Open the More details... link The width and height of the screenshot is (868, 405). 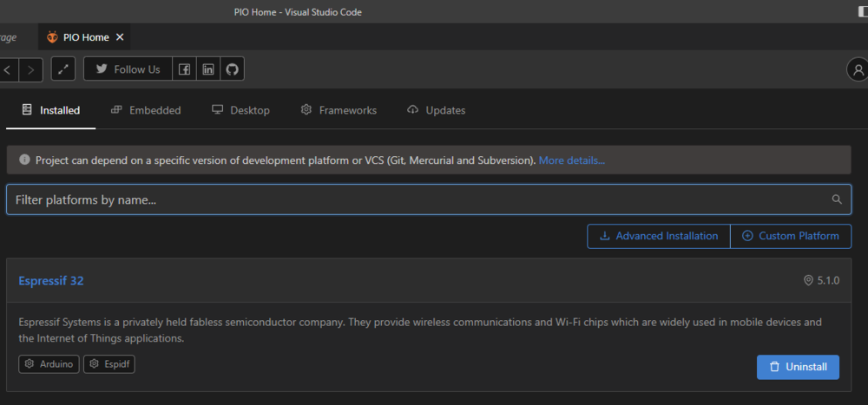pyautogui.click(x=572, y=160)
